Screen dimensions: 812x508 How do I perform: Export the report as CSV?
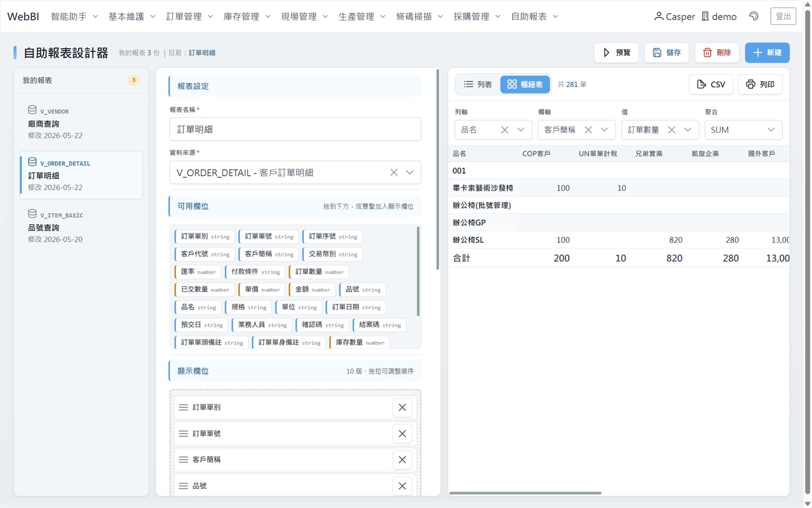coord(711,84)
